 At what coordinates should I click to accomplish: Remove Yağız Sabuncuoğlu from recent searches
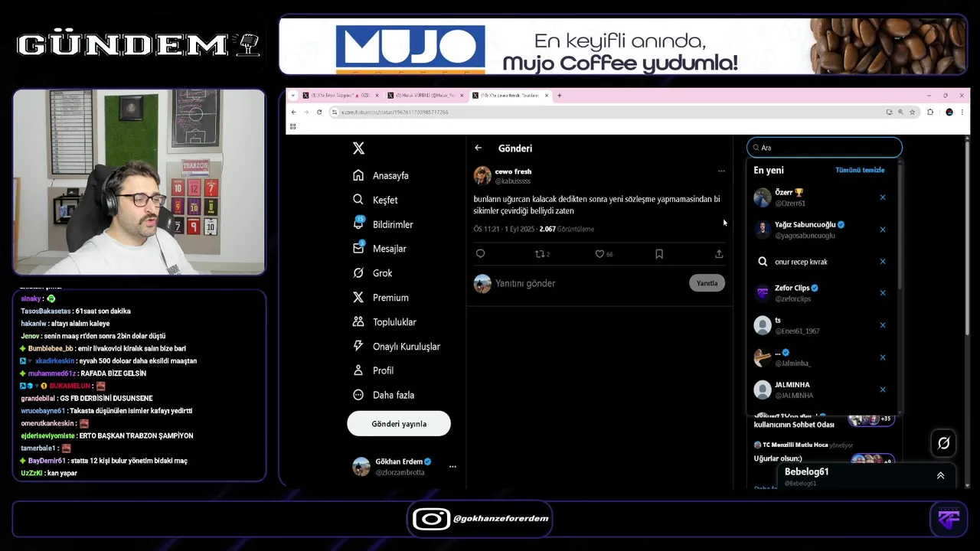tap(883, 230)
